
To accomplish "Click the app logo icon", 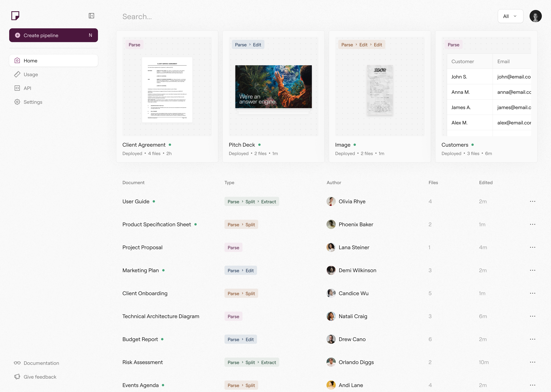I will (x=15, y=16).
